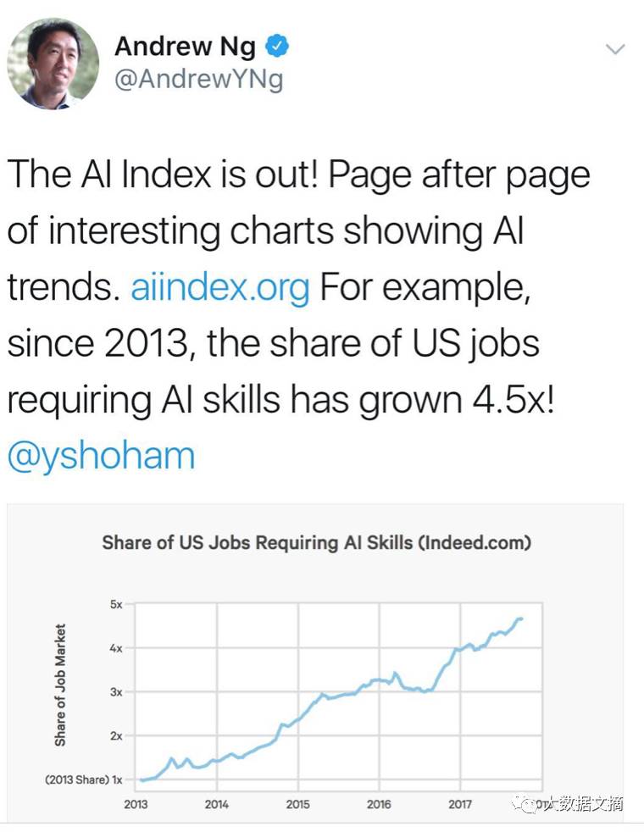Click the 2013 label on the x-axis
644x832 pixels.
136,803
